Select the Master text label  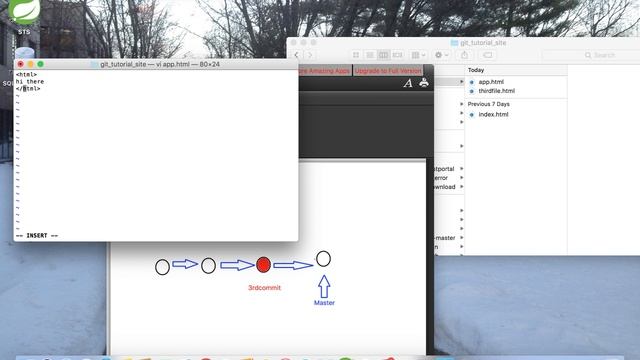(x=324, y=303)
